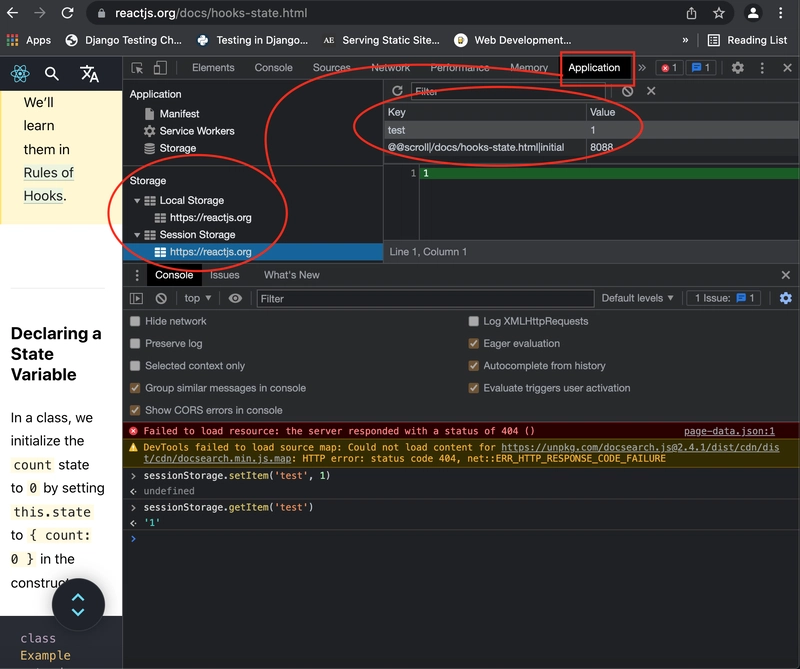Image resolution: width=800 pixels, height=669 pixels.
Task: Open the Default levels dropdown
Action: (x=637, y=298)
